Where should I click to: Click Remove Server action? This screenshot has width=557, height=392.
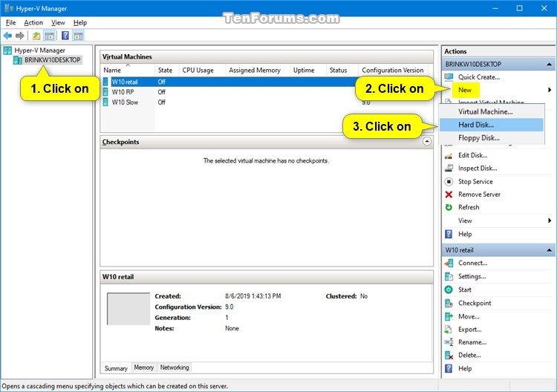pos(479,195)
